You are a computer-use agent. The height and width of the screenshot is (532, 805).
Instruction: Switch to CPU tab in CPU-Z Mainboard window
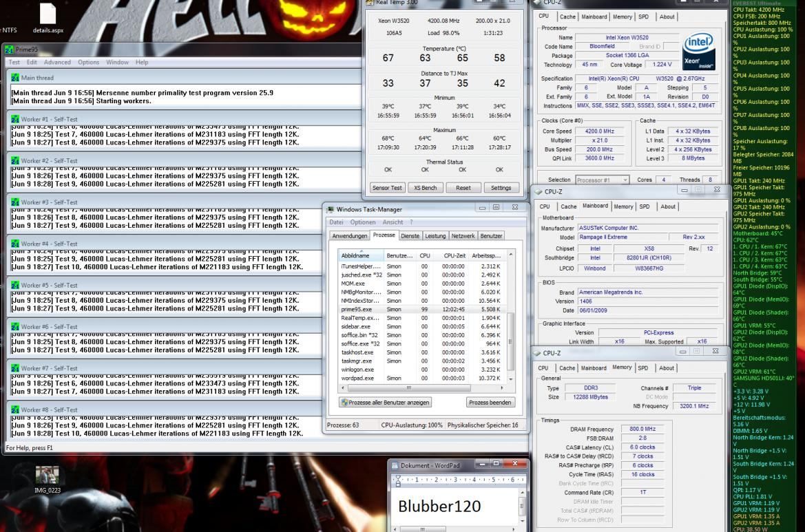click(x=545, y=206)
